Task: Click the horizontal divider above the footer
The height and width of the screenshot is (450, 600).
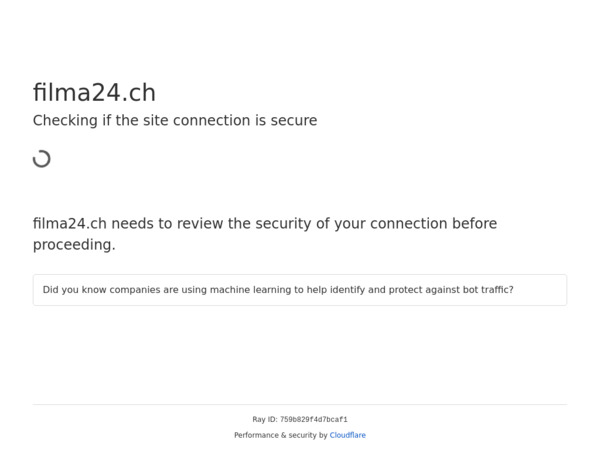Action: click(x=300, y=404)
